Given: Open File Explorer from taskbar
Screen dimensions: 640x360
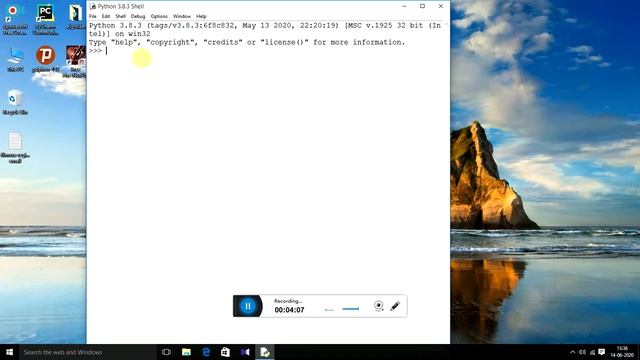Looking at the screenshot, I should [x=186, y=352].
